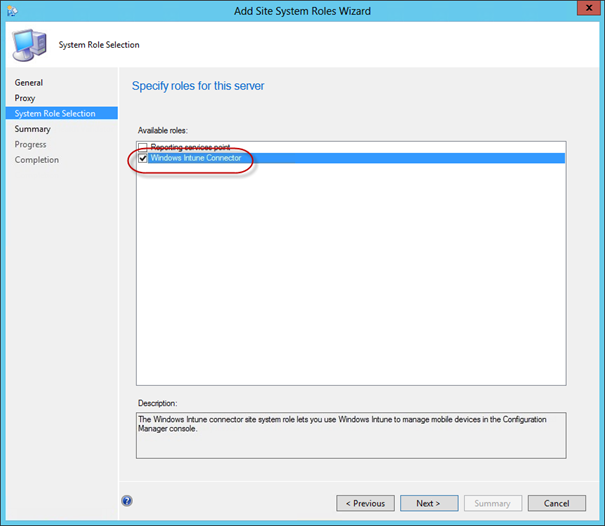Click the 'System Role Selection' header title

pos(99,45)
